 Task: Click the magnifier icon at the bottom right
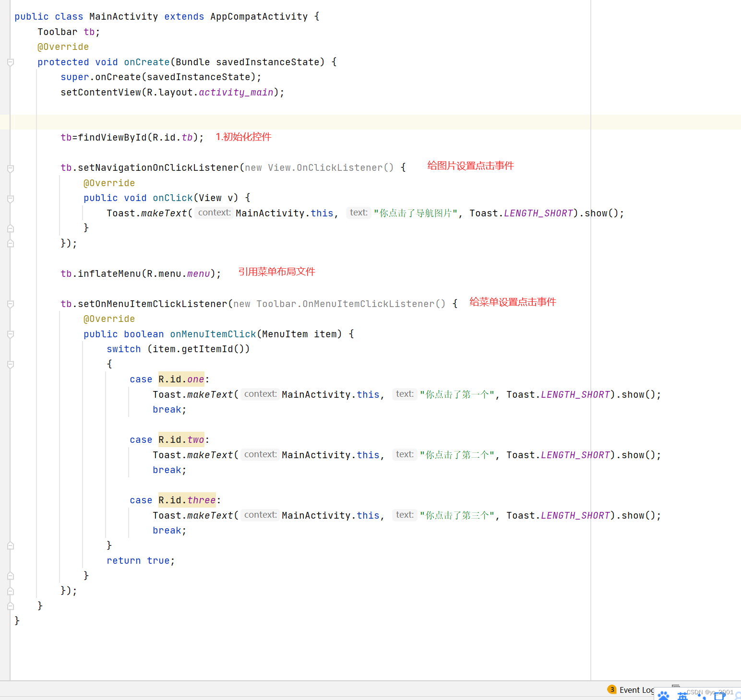[x=738, y=697]
